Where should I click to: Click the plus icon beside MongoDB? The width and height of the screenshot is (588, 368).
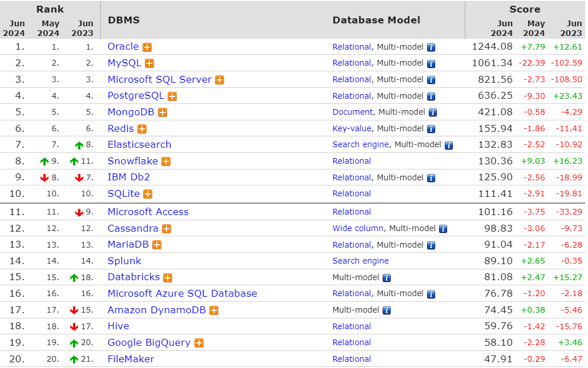click(163, 112)
